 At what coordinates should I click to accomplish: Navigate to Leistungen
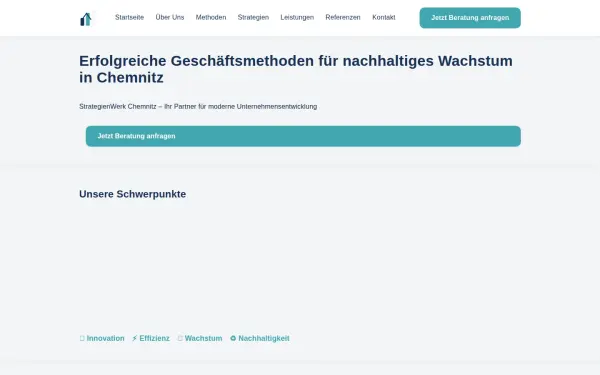click(297, 18)
